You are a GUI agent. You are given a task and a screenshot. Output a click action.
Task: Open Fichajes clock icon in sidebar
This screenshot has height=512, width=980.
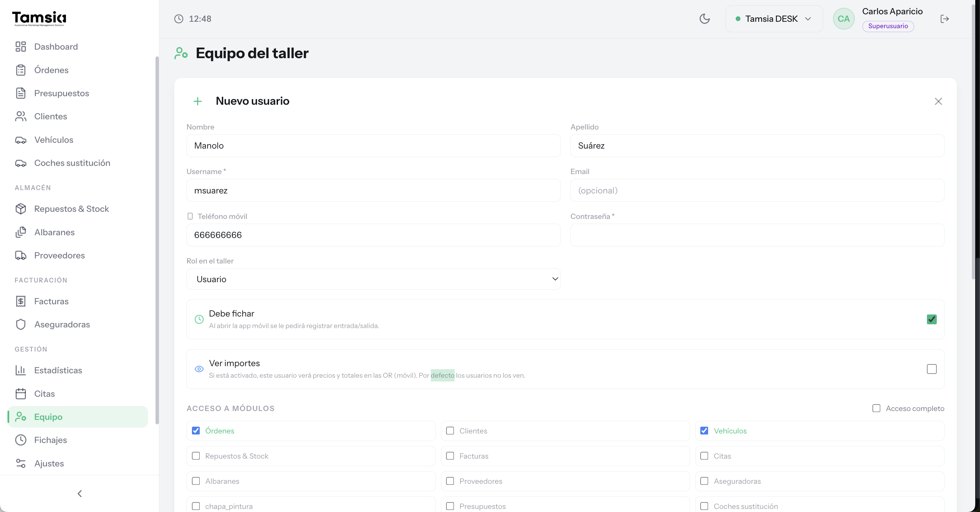pyautogui.click(x=20, y=440)
